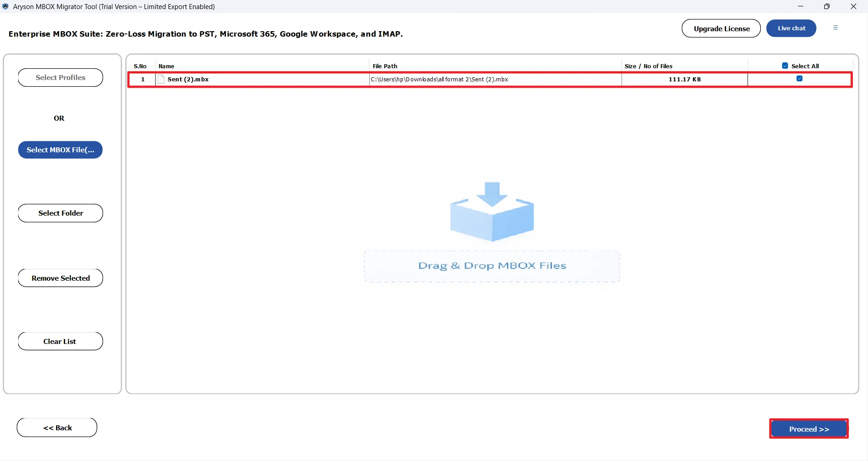Choose the Select Folder button
868x461 pixels.
click(61, 213)
